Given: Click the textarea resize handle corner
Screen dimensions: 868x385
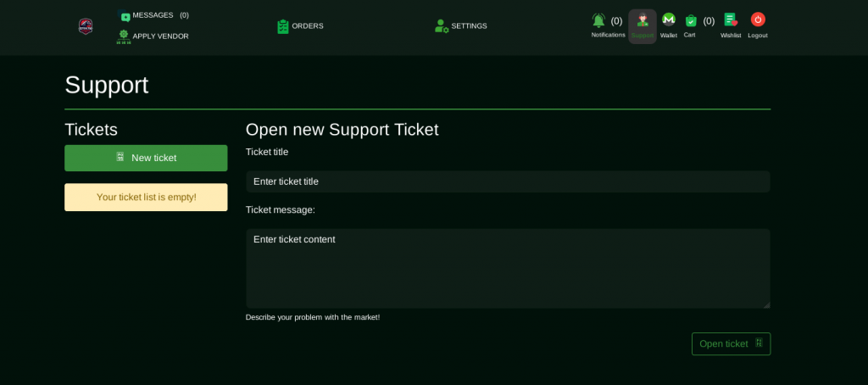Looking at the screenshot, I should [766, 305].
